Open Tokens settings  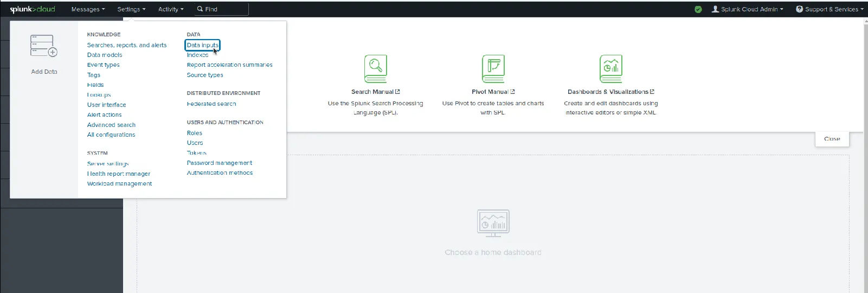point(197,152)
